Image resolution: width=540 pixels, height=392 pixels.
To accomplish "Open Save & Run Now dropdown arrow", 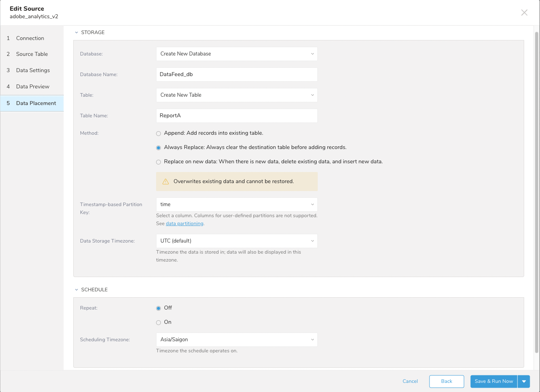I will point(524,381).
